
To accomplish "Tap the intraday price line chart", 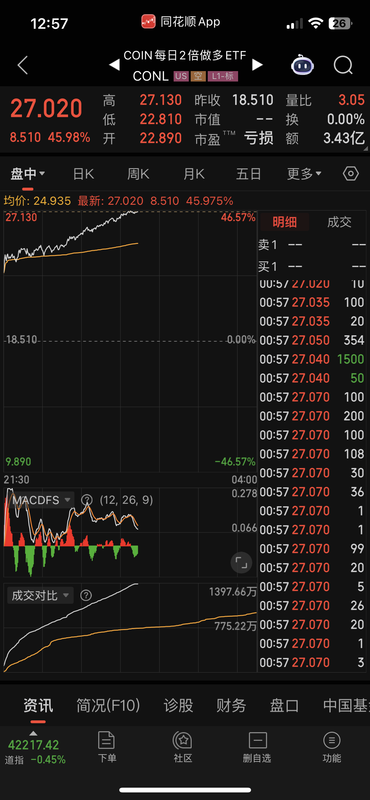I will 130,340.
